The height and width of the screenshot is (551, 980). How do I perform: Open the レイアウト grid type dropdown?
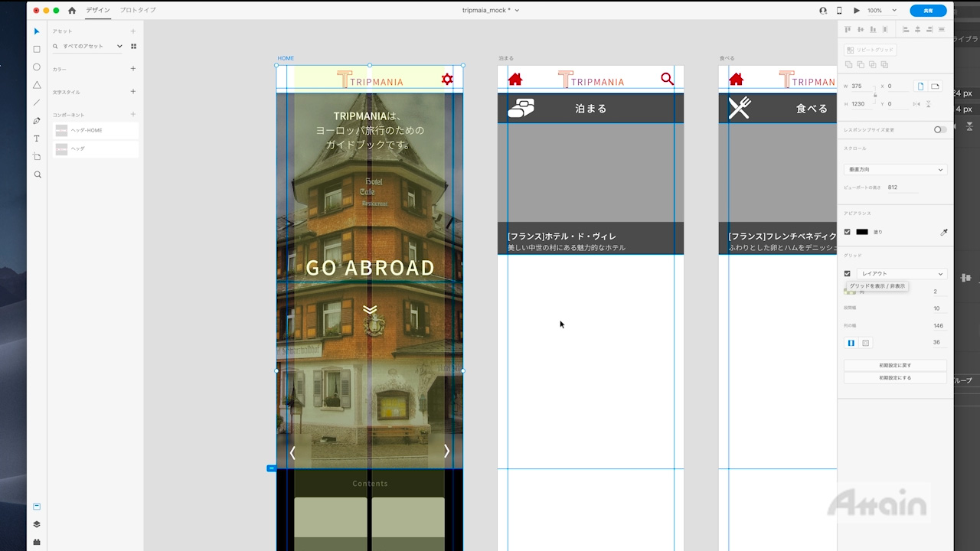coord(901,273)
